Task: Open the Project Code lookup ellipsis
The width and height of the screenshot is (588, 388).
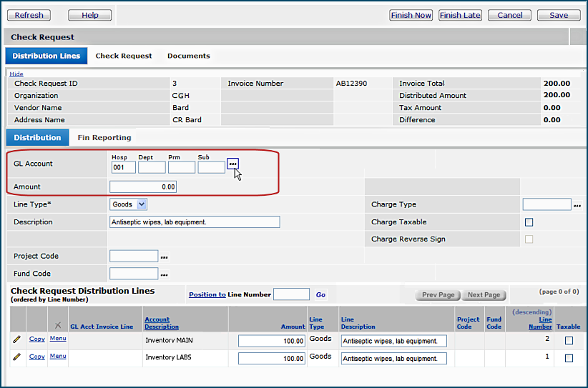Action: click(164, 257)
